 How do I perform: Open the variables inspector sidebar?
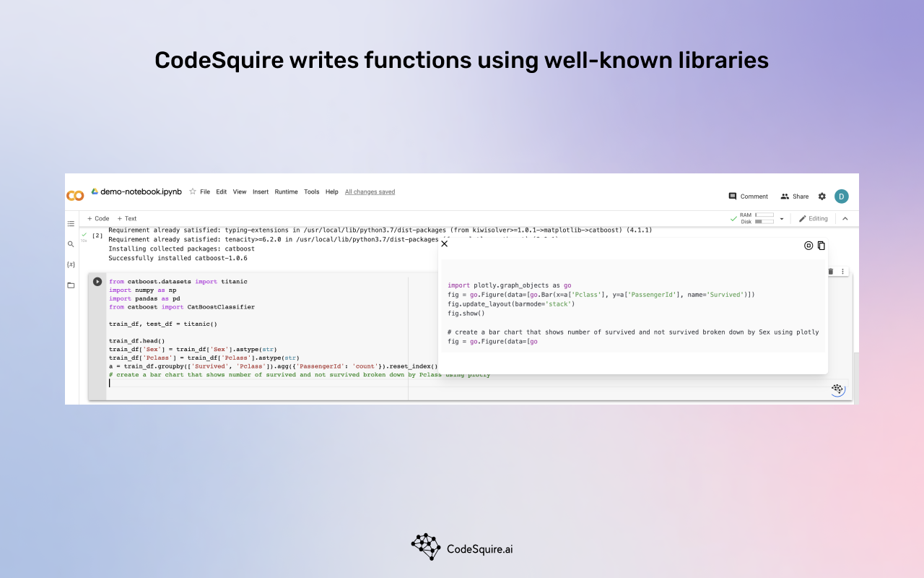71,264
